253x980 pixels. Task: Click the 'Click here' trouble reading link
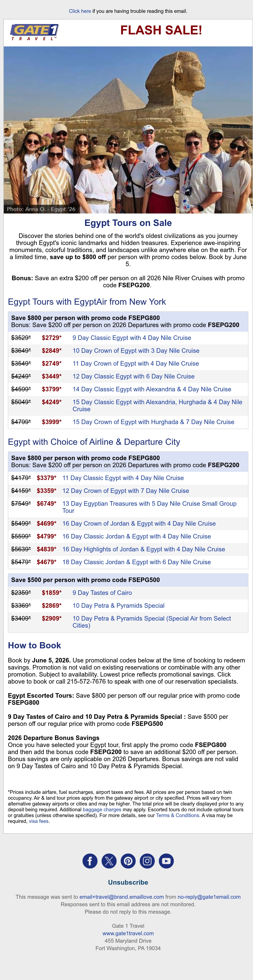pyautogui.click(x=80, y=11)
